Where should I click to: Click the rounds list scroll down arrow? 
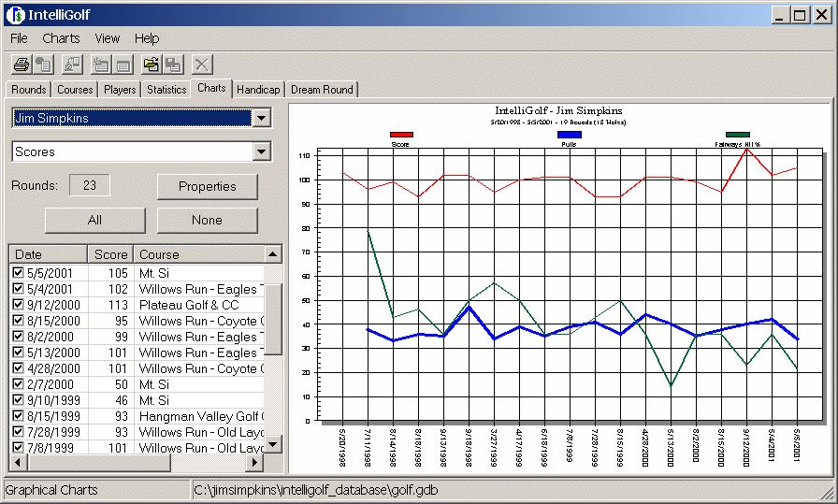[272, 444]
